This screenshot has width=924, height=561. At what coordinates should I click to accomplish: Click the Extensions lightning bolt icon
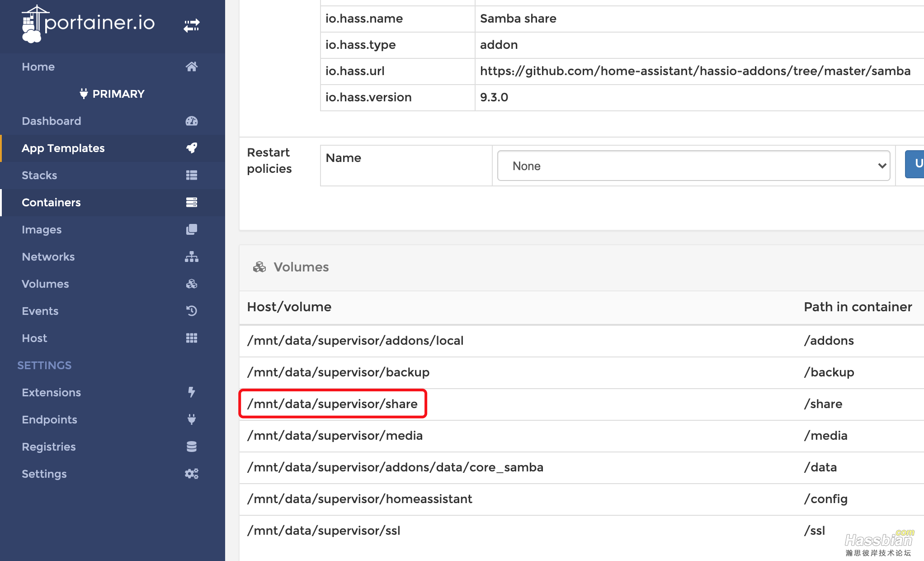click(191, 392)
